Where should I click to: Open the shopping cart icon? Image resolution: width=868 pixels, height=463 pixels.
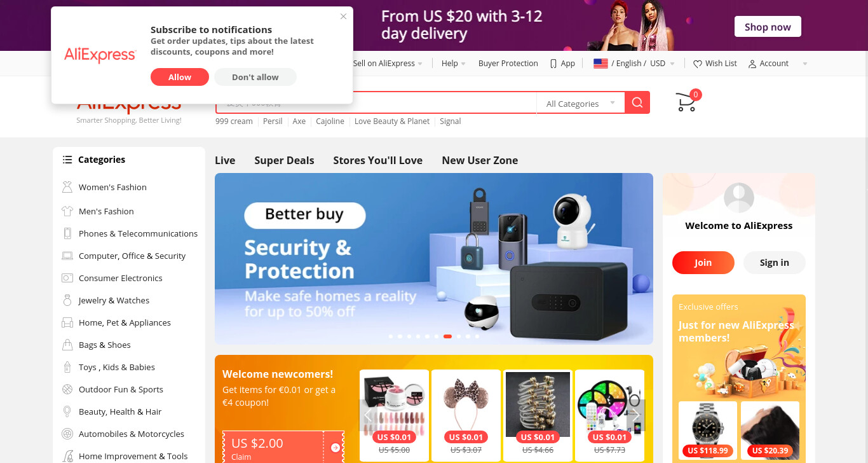(686, 102)
